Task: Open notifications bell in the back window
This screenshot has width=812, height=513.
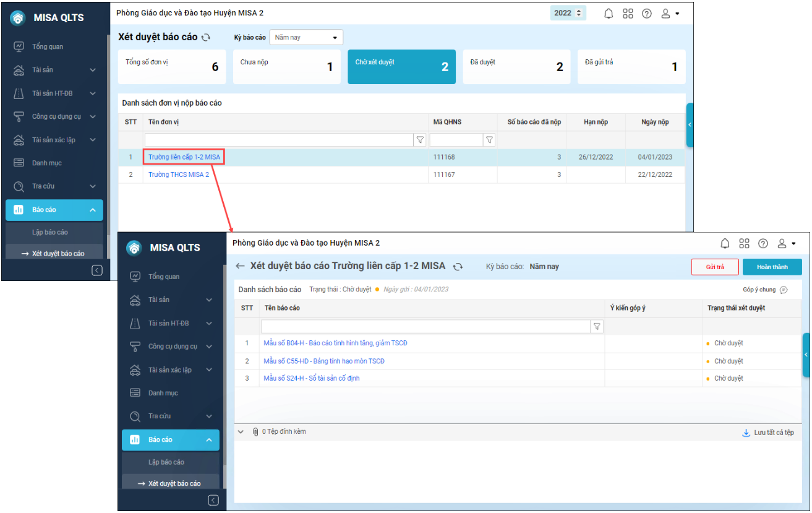Action: pyautogui.click(x=609, y=14)
